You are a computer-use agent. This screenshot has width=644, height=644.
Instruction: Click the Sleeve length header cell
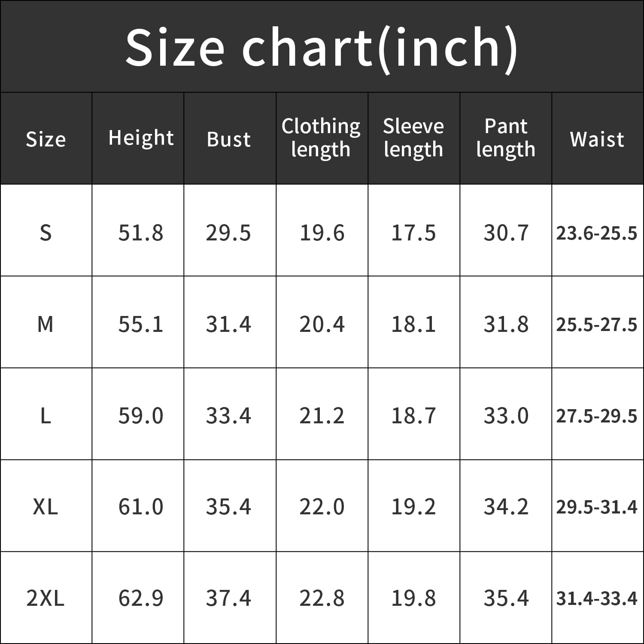pos(413,138)
